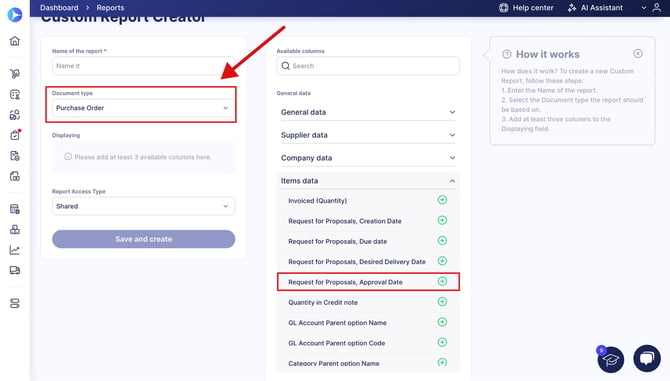670x381 pixels.
Task: Click Save and create button
Action: click(143, 239)
